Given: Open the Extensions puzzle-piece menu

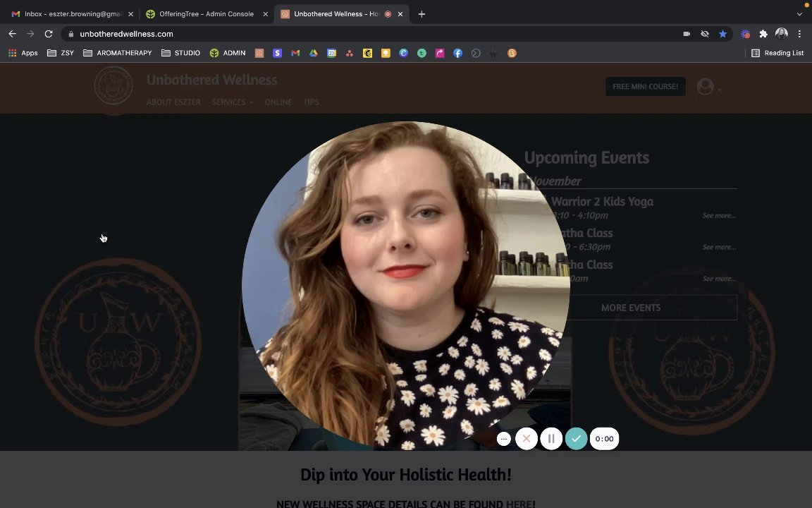Looking at the screenshot, I should pos(763,34).
